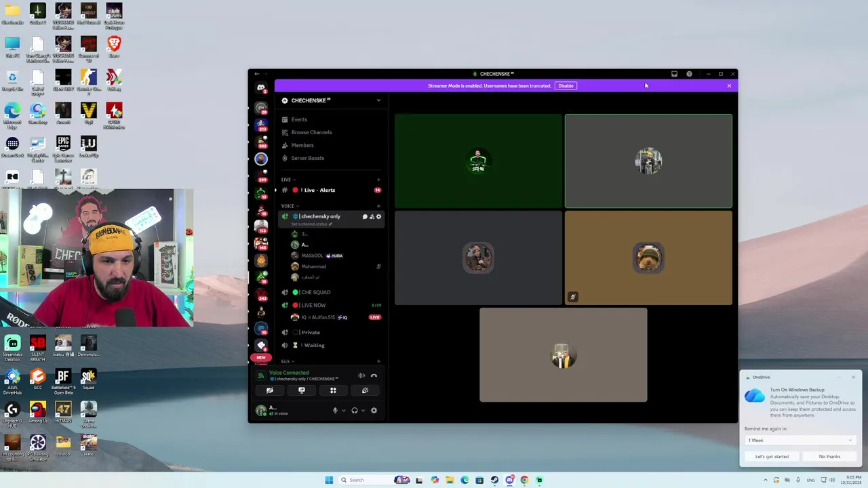868x488 pixels.
Task: Select MAS600L in voice member list
Action: (312, 256)
